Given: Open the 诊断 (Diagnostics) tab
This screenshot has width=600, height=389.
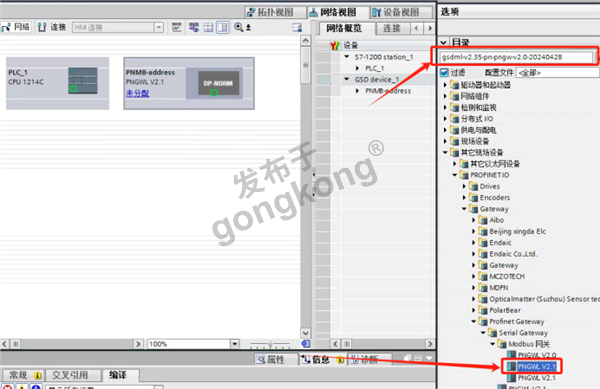Looking at the screenshot, I should pos(370,360).
